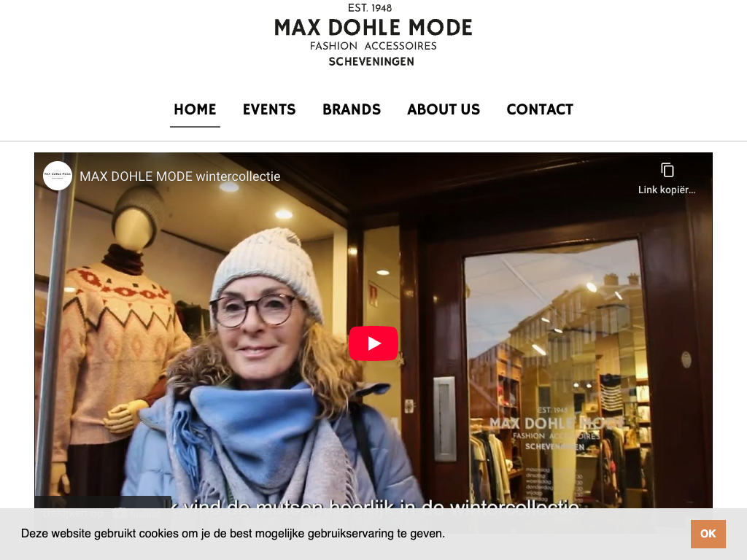747x560 pixels.
Task: Navigate to ABOUT US
Action: (444, 109)
